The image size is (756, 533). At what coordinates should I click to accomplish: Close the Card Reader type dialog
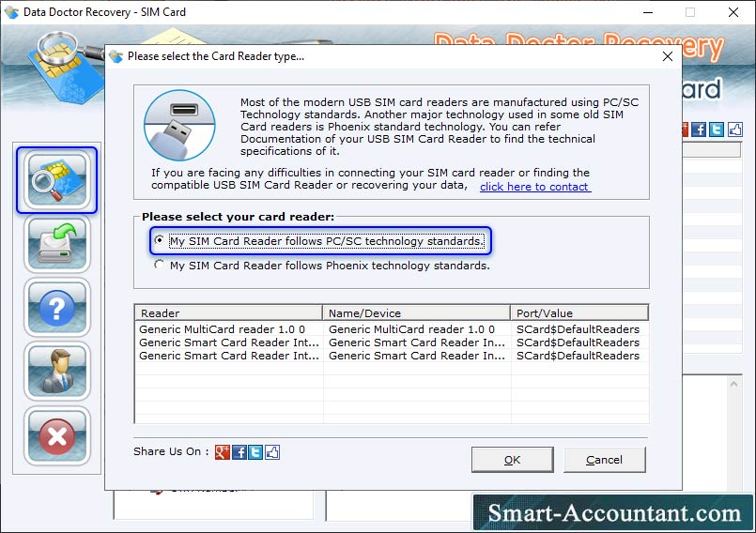point(668,56)
